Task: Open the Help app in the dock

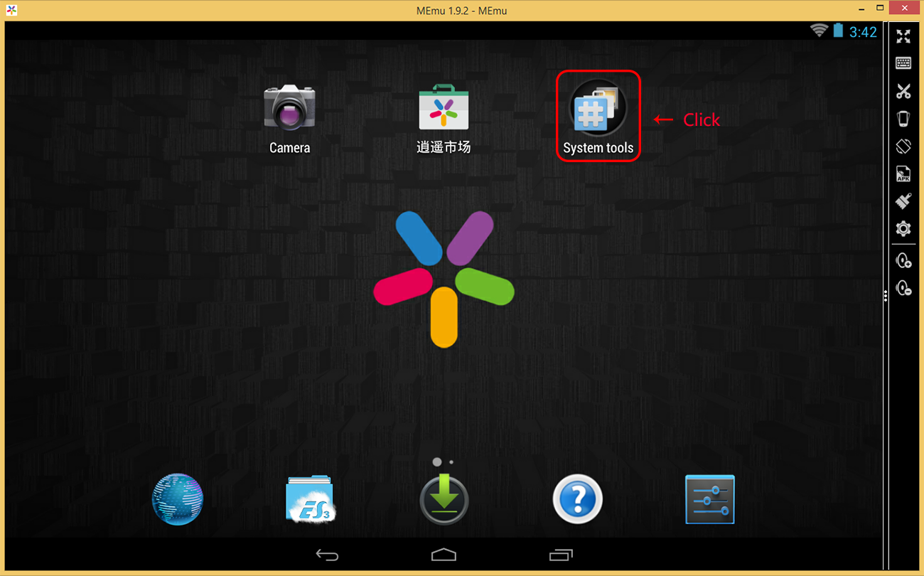Action: click(577, 498)
